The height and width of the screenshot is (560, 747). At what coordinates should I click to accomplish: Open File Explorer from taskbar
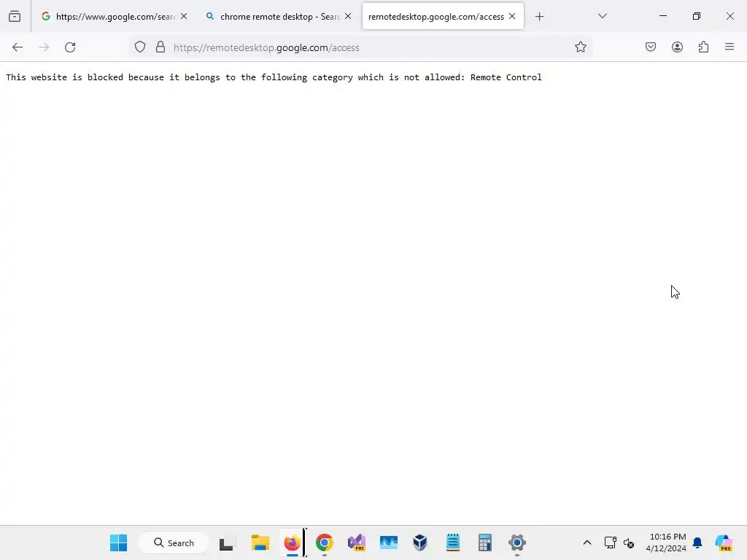click(x=260, y=542)
